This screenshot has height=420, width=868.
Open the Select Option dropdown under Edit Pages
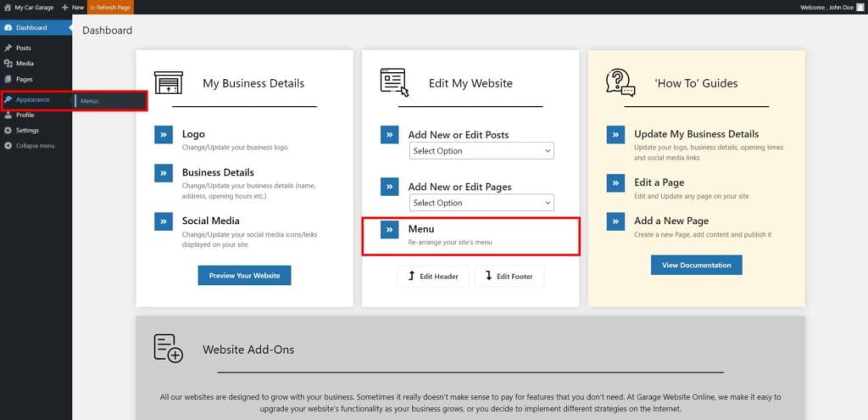pyautogui.click(x=481, y=203)
